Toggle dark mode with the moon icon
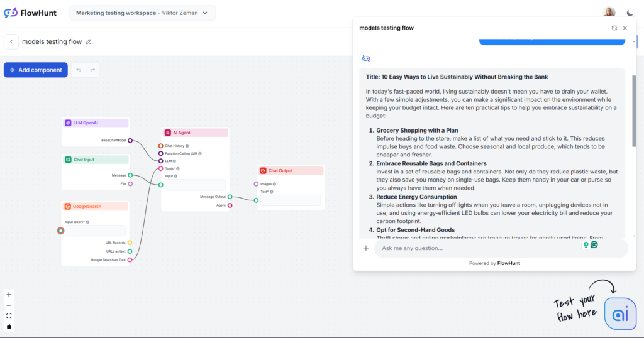 [630, 13]
